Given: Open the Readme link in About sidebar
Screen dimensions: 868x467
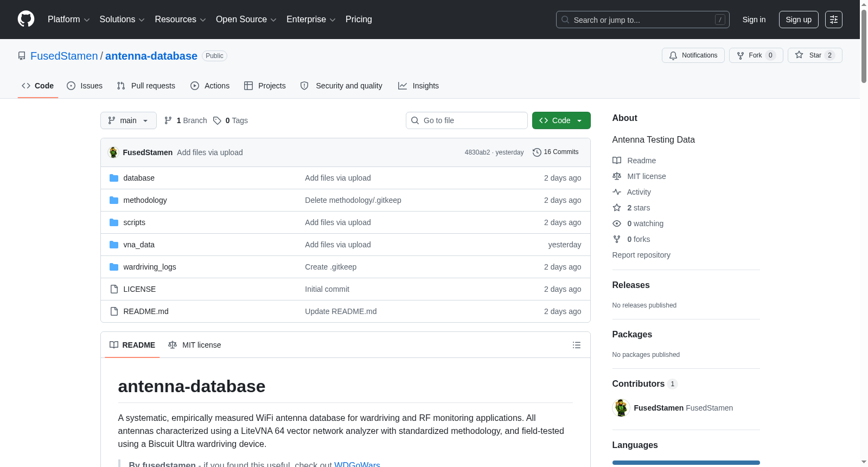Looking at the screenshot, I should [x=641, y=161].
